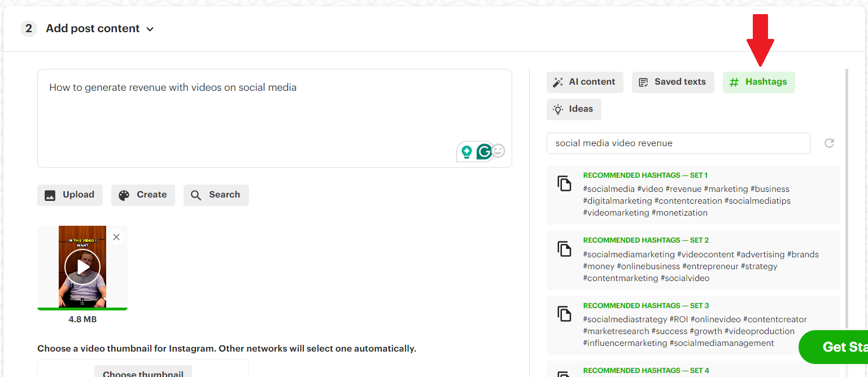
Task: Select the Hashtags tab
Action: coord(758,82)
